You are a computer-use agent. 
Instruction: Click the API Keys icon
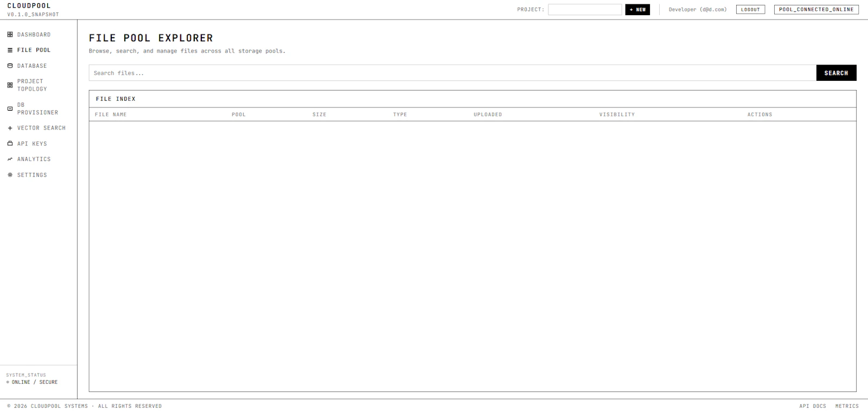[10, 144]
